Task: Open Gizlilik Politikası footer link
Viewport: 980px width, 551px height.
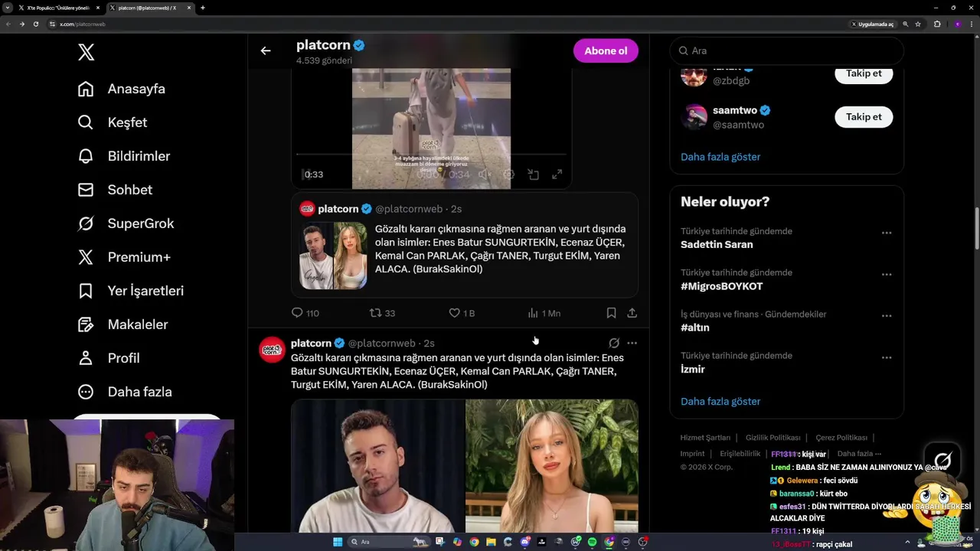Action: click(x=773, y=438)
